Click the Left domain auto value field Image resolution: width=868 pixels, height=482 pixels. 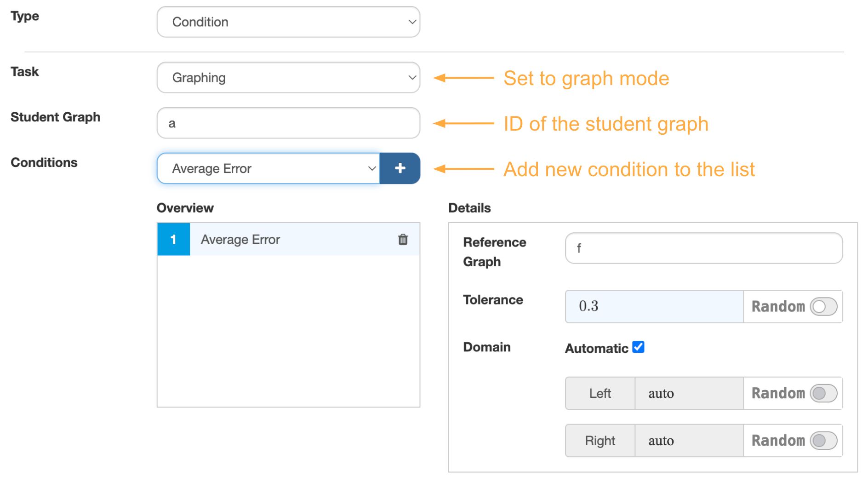click(x=688, y=393)
